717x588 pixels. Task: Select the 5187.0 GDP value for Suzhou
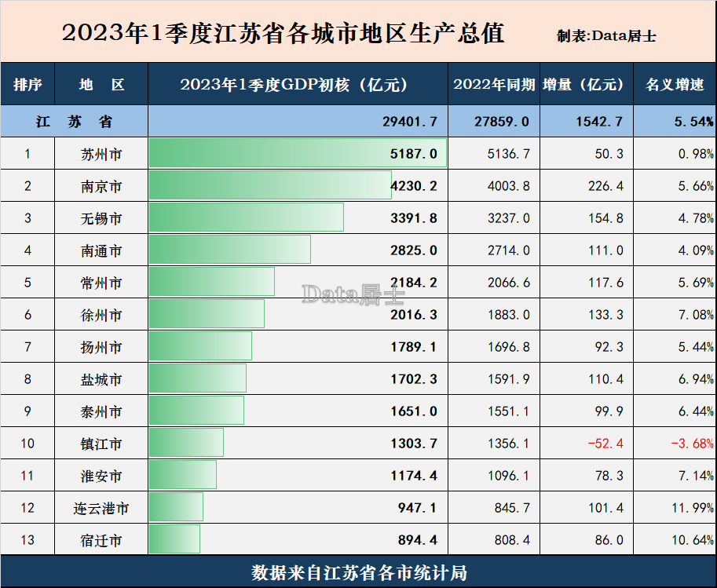click(415, 154)
